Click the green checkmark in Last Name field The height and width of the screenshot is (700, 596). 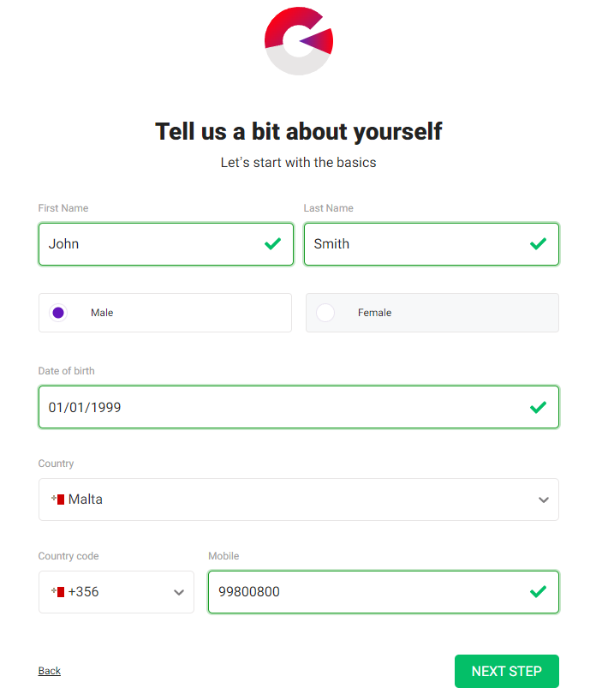coord(538,243)
